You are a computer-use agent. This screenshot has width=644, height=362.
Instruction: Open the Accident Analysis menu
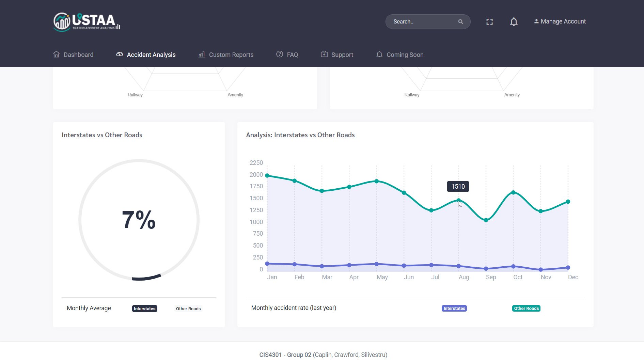point(151,55)
